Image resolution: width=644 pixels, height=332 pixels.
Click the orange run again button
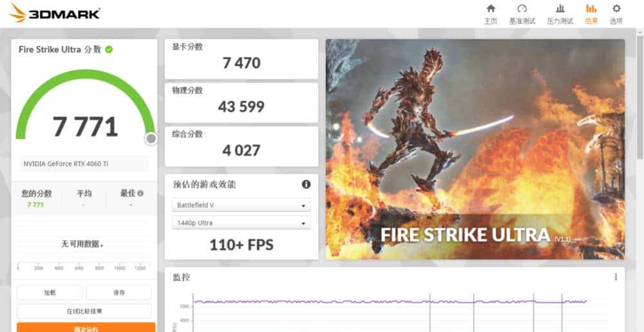[x=86, y=327]
